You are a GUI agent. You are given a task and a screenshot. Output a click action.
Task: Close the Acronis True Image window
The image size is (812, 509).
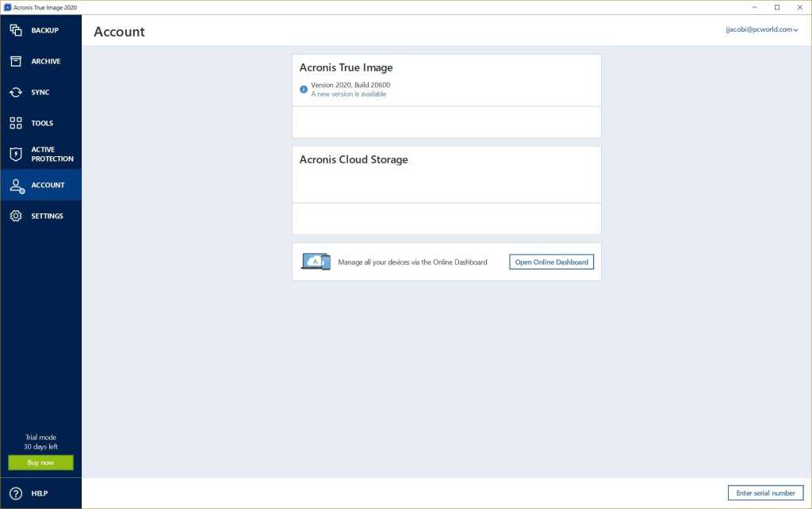click(799, 7)
